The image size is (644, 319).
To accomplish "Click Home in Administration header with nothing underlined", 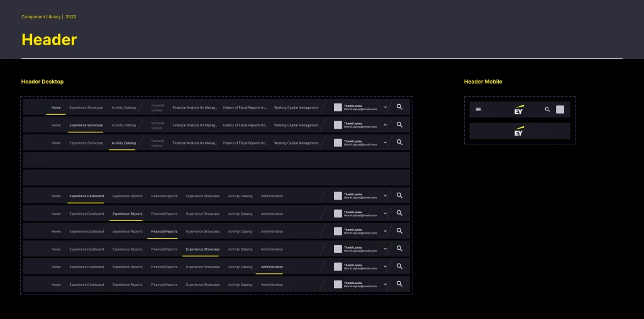I will tap(56, 284).
